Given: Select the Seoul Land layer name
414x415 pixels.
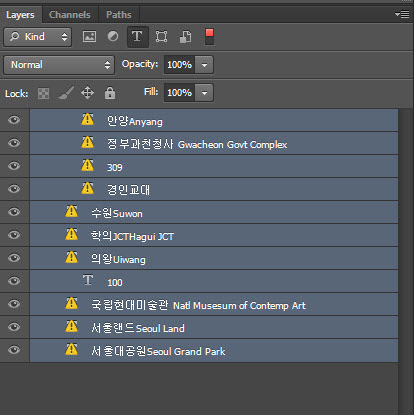Looking at the screenshot, I should point(138,328).
